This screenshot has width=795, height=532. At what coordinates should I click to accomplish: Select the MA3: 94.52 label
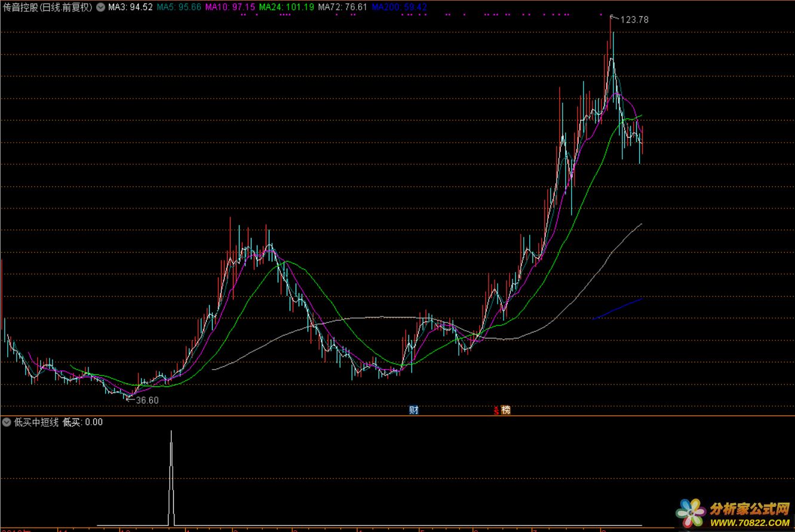click(131, 7)
